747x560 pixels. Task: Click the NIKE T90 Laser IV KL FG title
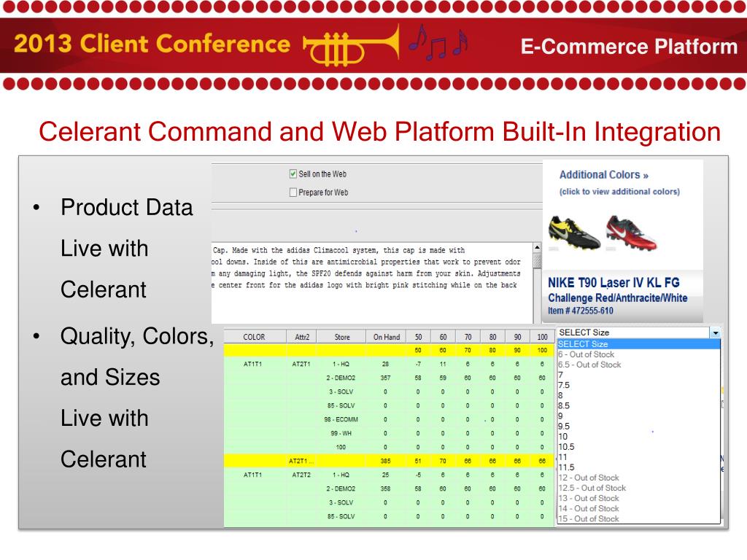click(x=614, y=282)
